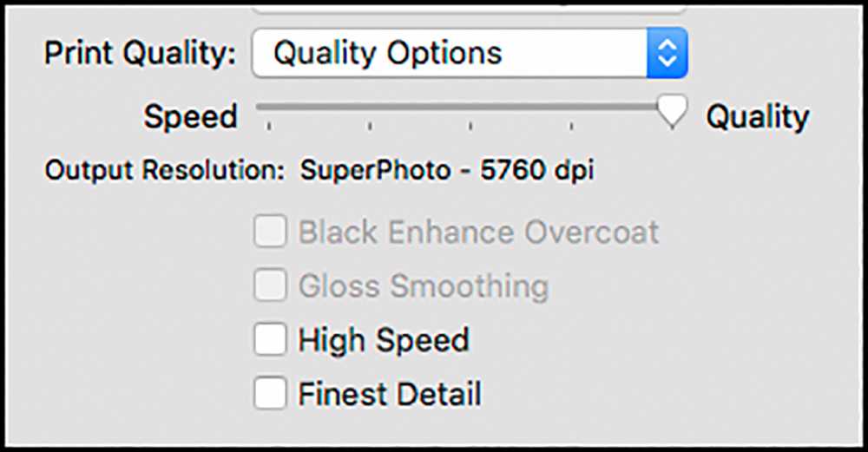Check the Gloss Smoothing box
This screenshot has height=452, width=868.
[270, 285]
